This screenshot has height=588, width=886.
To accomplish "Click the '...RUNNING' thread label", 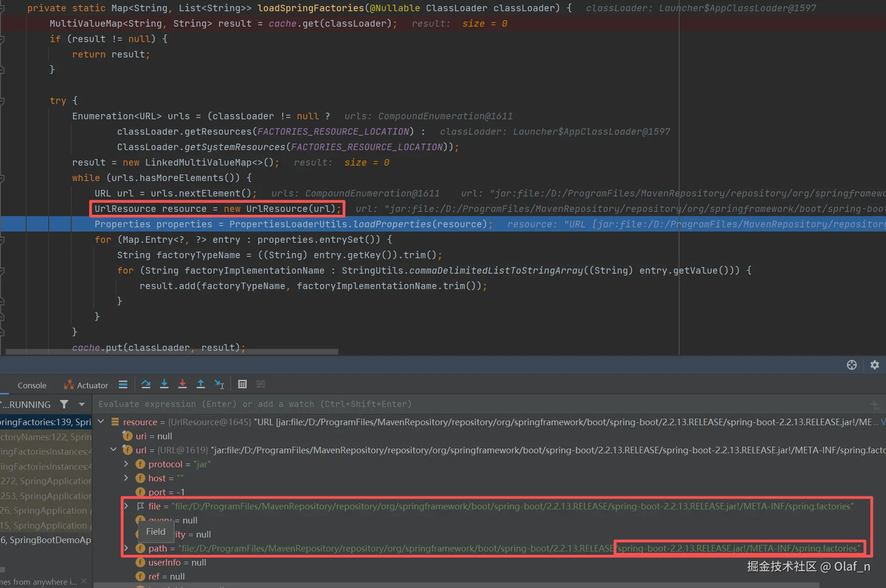I will coord(26,405).
